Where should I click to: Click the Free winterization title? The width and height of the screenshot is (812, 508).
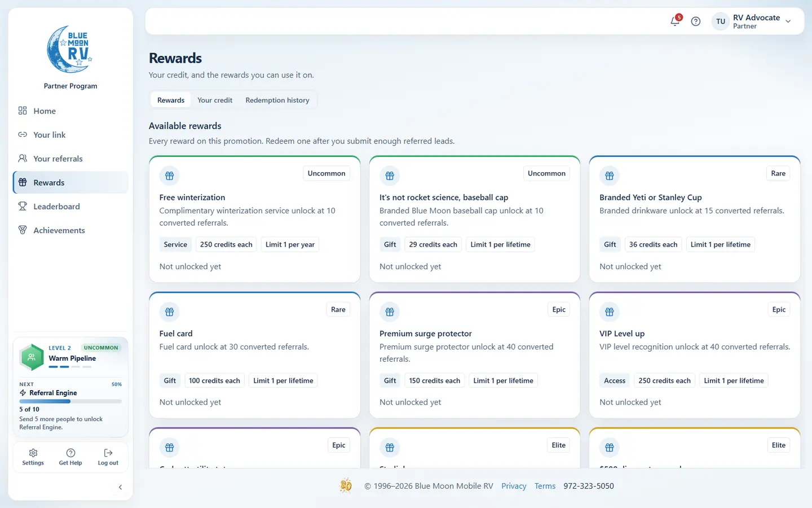click(x=192, y=198)
